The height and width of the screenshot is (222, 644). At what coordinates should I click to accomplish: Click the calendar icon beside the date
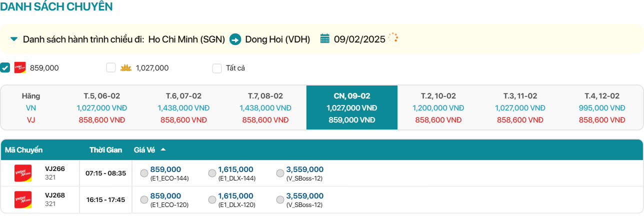[324, 38]
